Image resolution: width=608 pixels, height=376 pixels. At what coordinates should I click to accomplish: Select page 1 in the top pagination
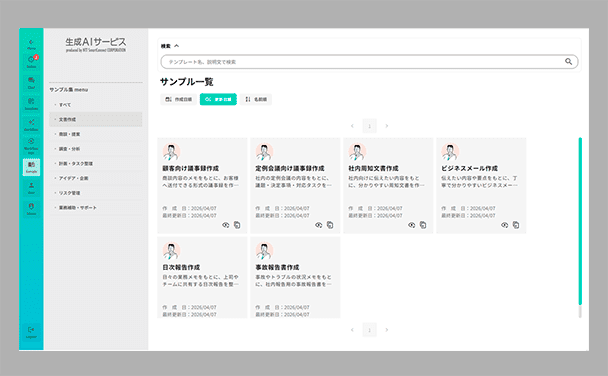pyautogui.click(x=370, y=126)
